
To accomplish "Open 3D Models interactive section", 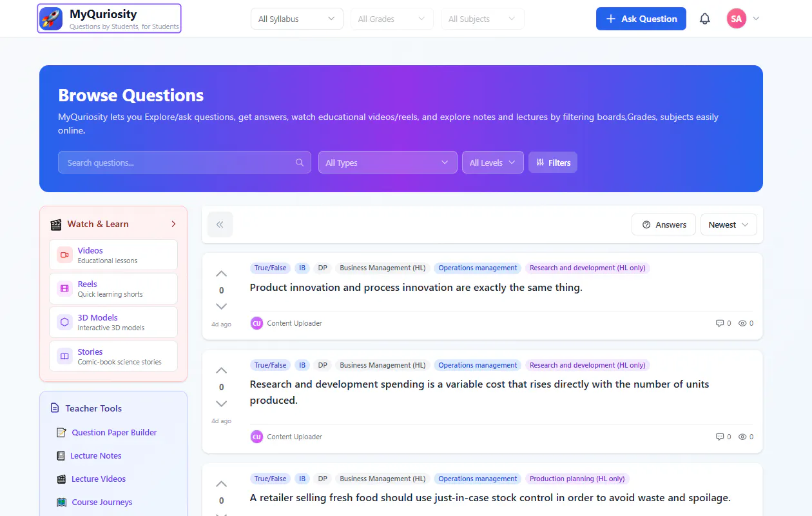I will coord(113,322).
